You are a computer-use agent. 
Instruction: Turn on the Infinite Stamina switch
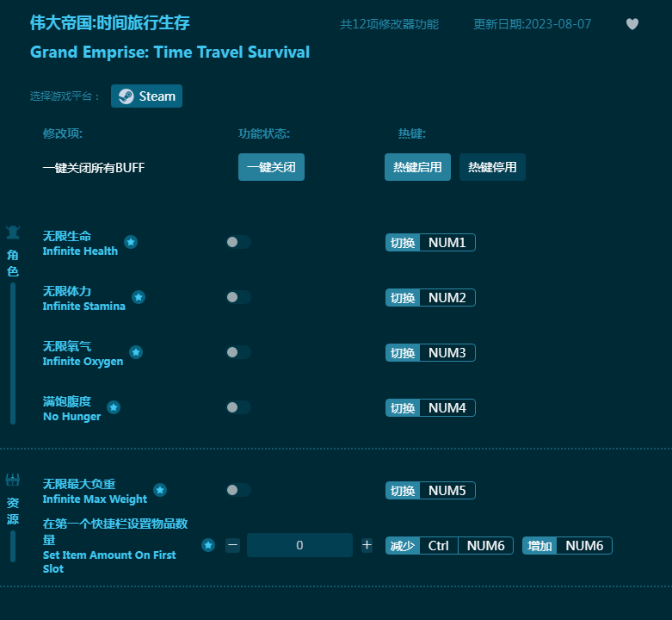pos(238,297)
